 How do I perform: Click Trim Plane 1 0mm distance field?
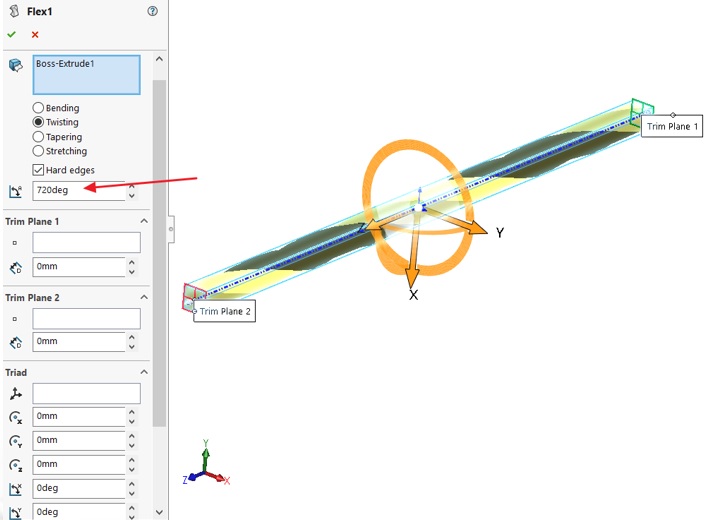pos(79,267)
